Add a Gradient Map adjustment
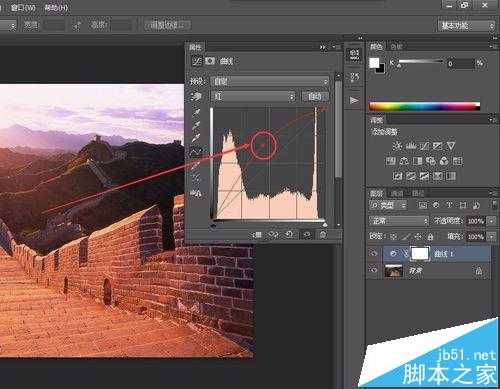The image size is (500, 389). [x=451, y=176]
